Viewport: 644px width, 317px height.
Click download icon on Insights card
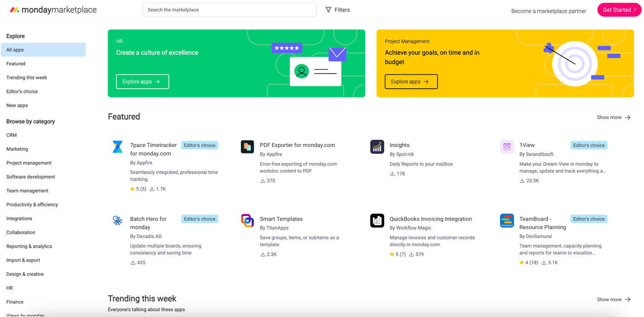[392, 174]
